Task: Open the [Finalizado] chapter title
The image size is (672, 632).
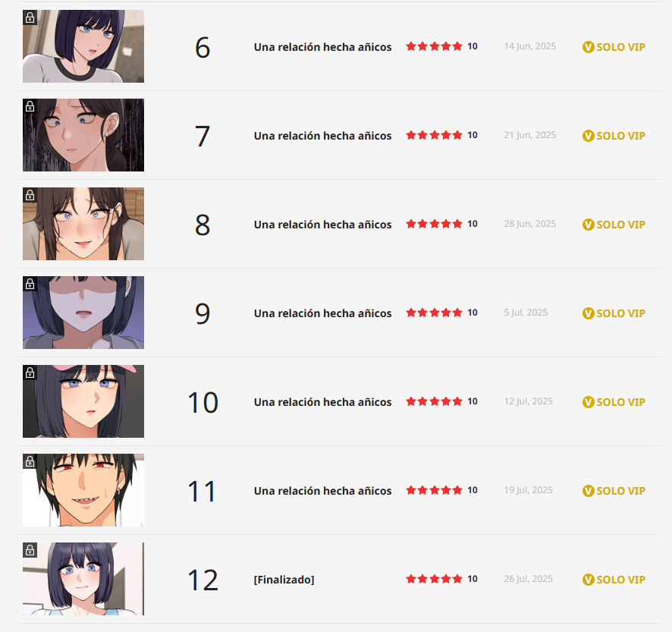Action: coord(284,580)
